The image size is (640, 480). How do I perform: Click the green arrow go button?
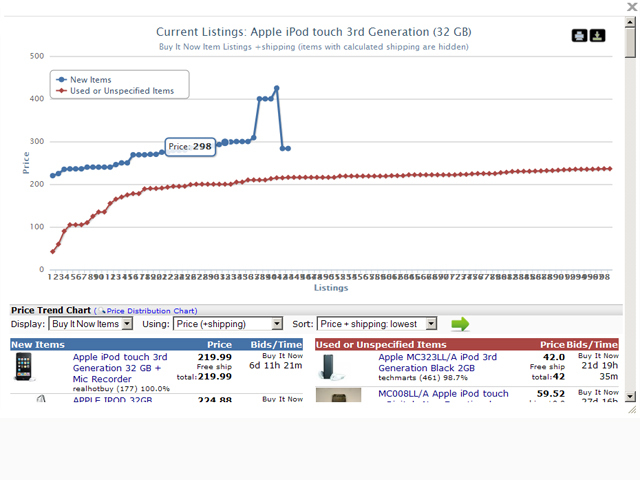coord(460,324)
